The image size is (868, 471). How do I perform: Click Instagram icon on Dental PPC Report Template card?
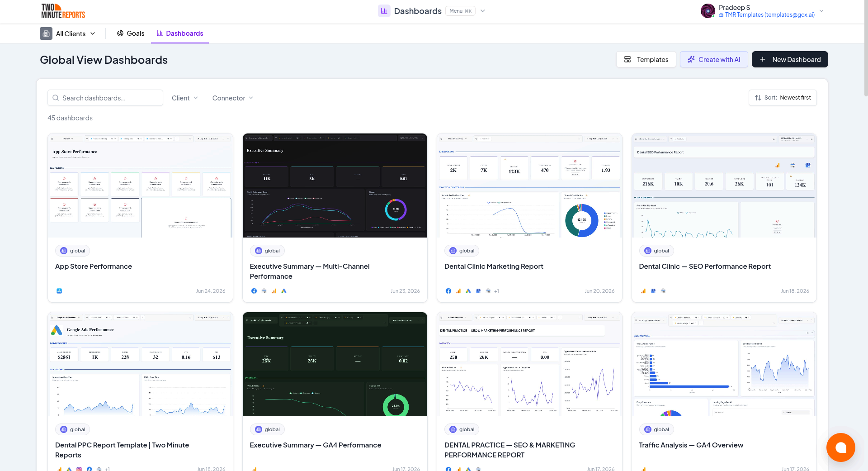pos(79,469)
